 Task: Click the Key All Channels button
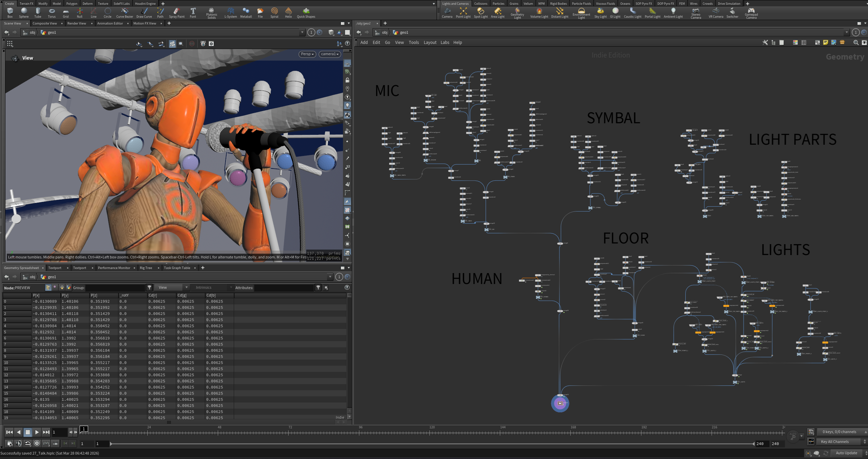(x=835, y=442)
